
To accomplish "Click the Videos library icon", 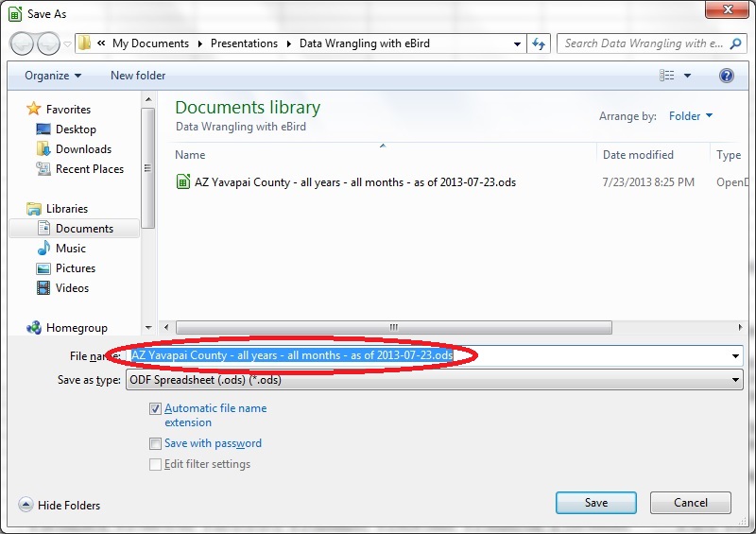I will point(43,288).
